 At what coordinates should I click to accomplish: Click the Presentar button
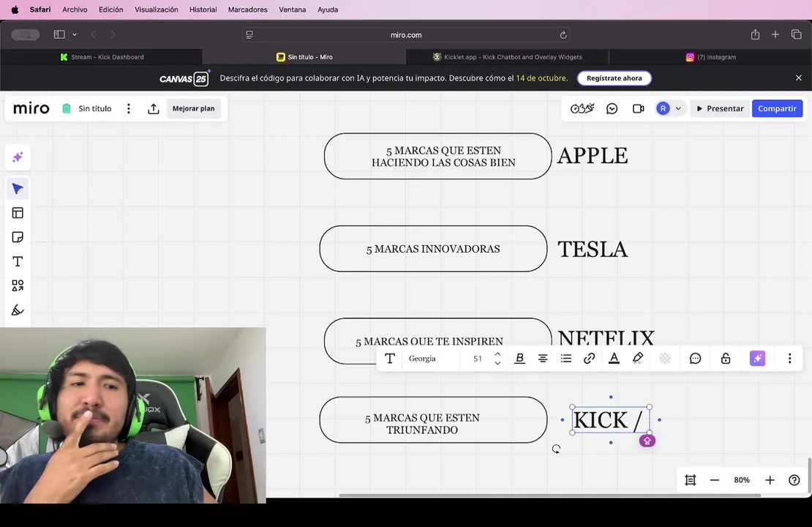pyautogui.click(x=720, y=108)
